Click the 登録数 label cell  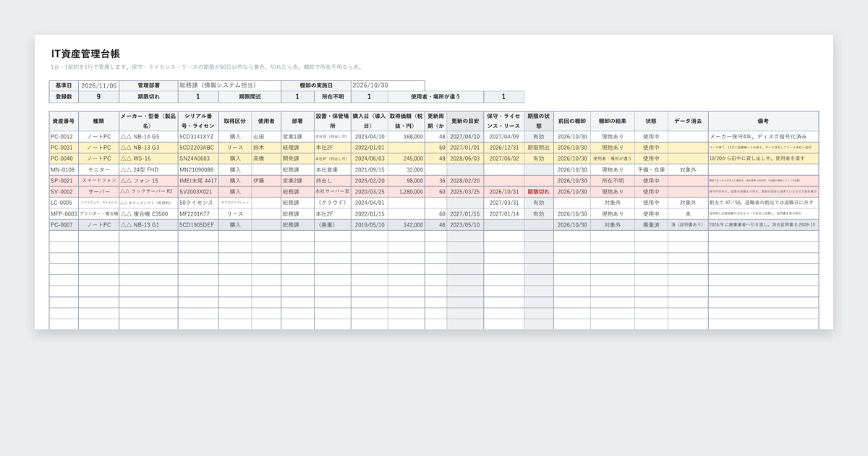pyautogui.click(x=64, y=97)
